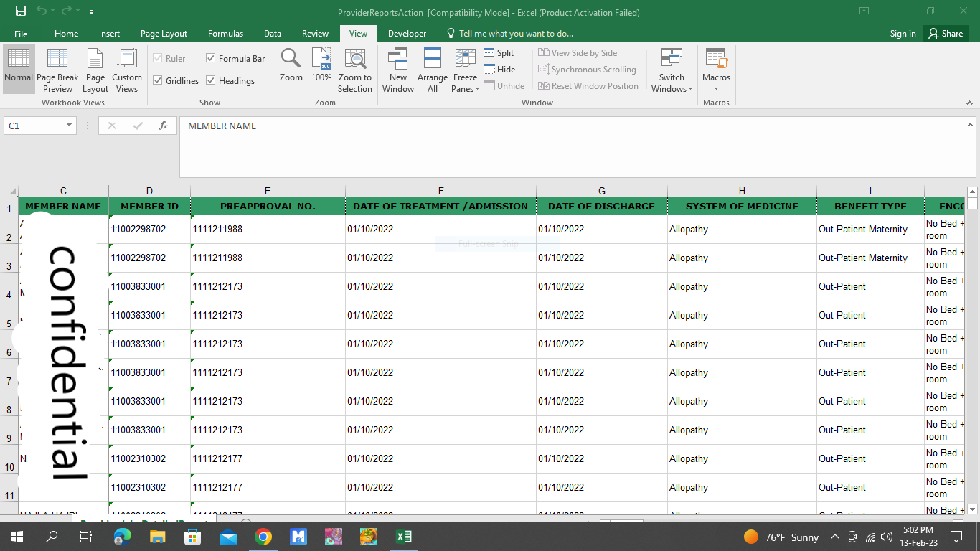Open the Switch Windows dropdown
The width and height of the screenshot is (980, 551).
coord(672,70)
